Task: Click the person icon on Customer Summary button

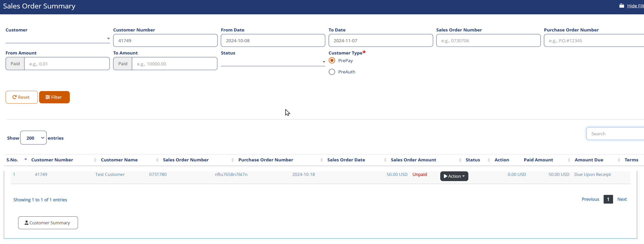Action: click(x=26, y=223)
